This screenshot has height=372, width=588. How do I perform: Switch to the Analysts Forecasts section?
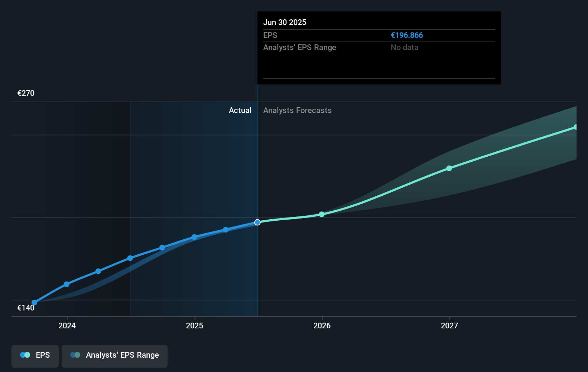pos(297,111)
